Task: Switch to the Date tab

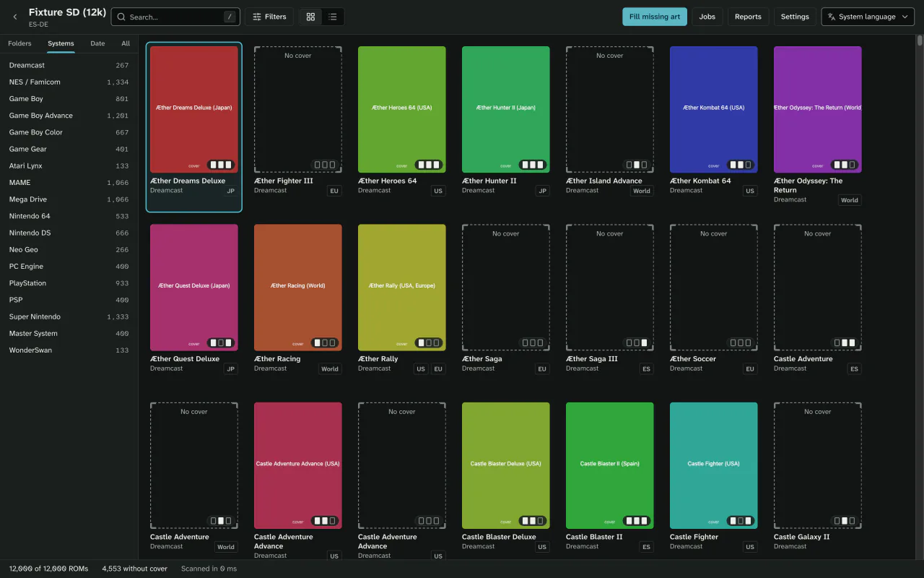Action: coord(97,43)
